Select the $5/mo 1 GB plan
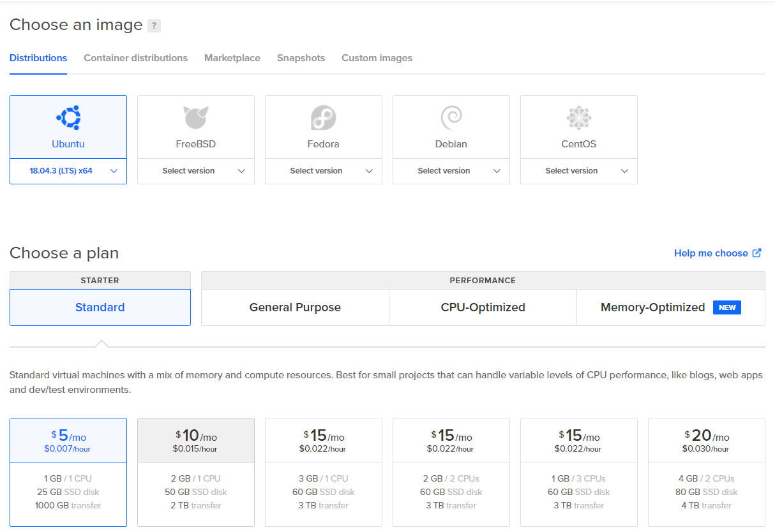Screen dimensions: 775x532 [x=68, y=473]
